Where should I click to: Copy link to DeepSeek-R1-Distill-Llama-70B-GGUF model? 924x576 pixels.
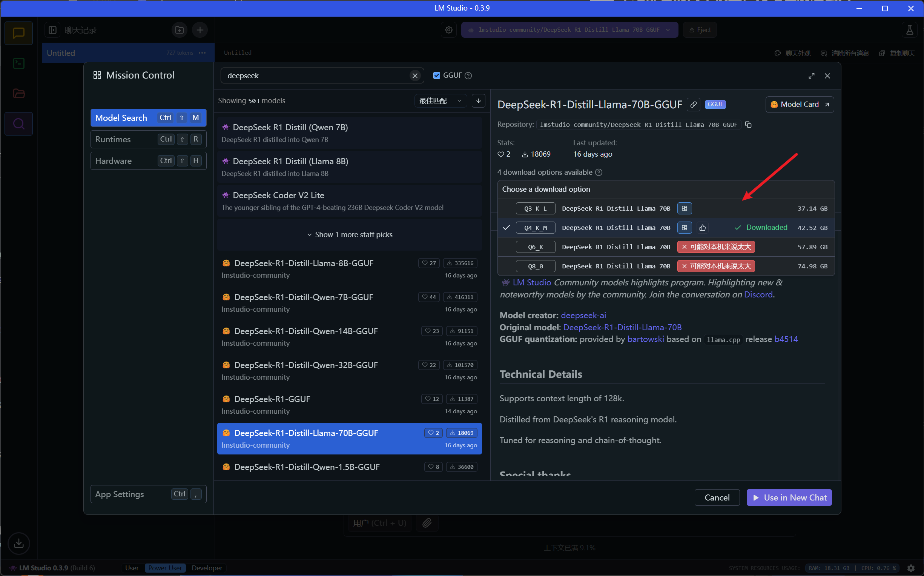pyautogui.click(x=694, y=105)
